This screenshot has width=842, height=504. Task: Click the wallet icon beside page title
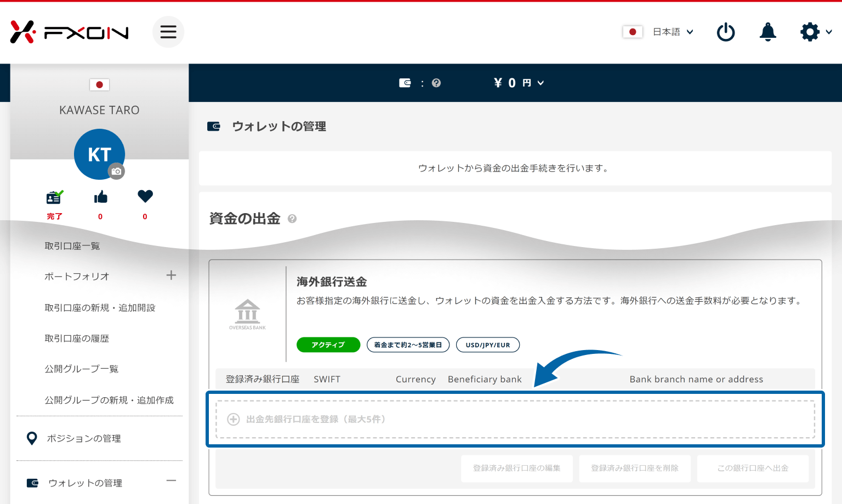tap(214, 127)
